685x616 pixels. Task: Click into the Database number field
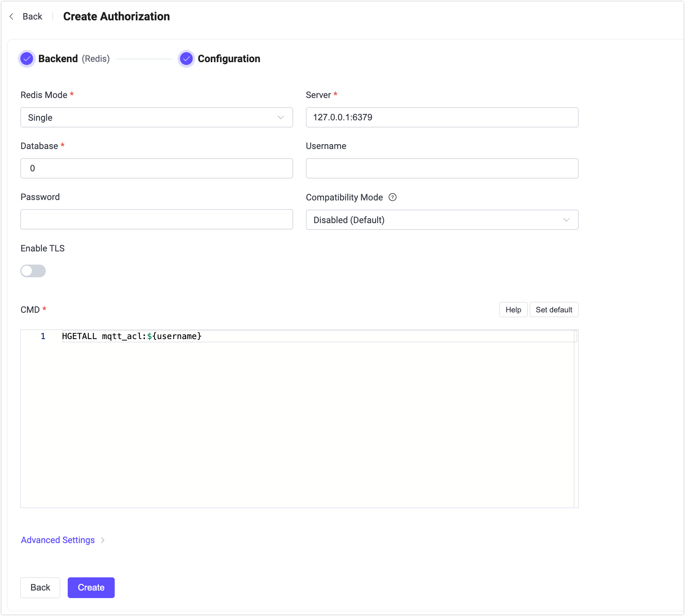(157, 169)
